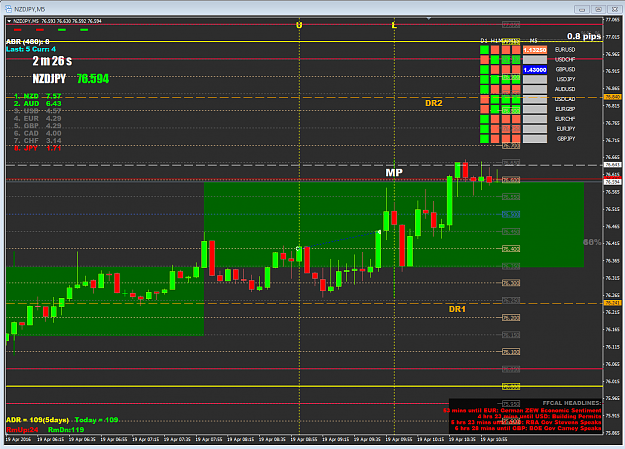Click the red D1 cell in EURGBP row
625x449 pixels.
coord(484,109)
